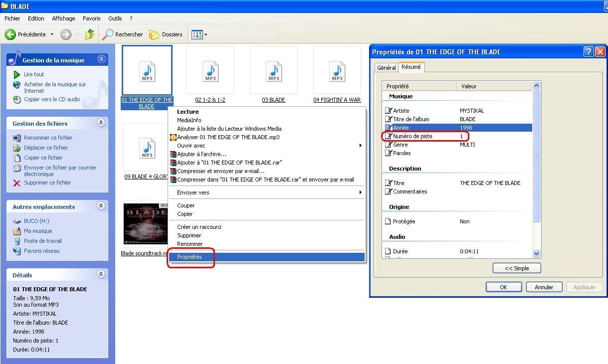Select MediaInfo in the context menu
Image resolution: width=608 pixels, height=364 pixels.
point(266,120)
